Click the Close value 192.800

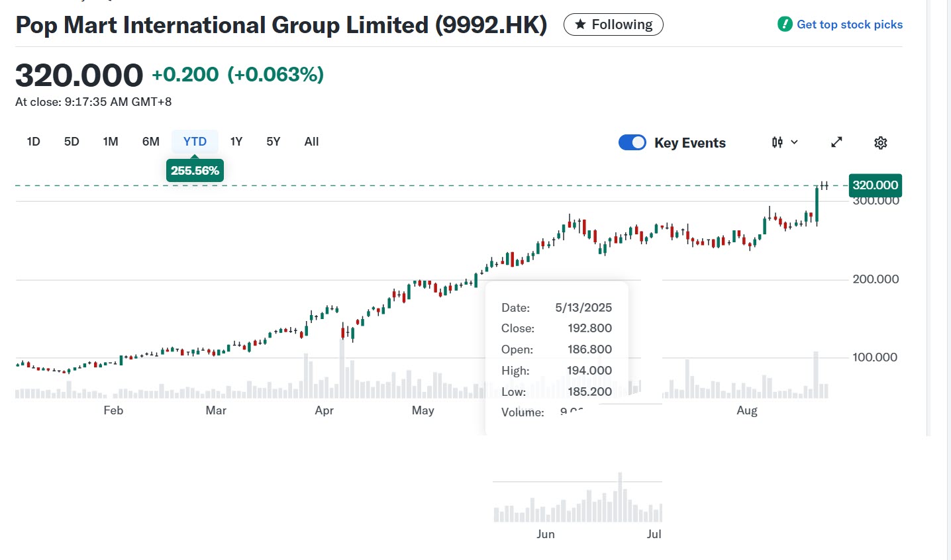pos(589,328)
